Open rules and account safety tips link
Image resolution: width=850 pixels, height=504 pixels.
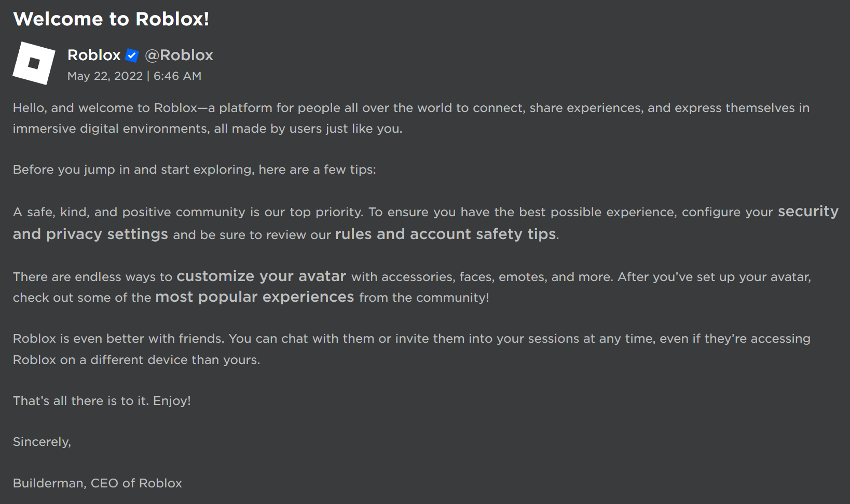tap(445, 234)
